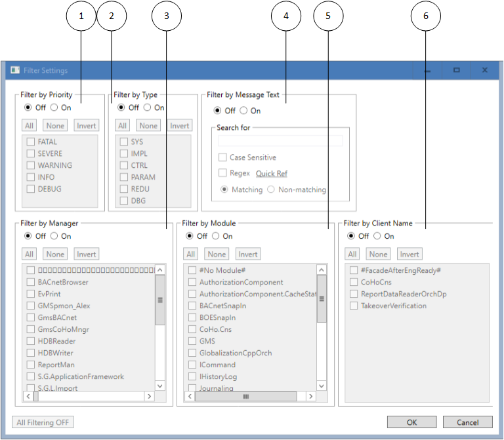Image resolution: width=504 pixels, height=440 pixels.
Task: Maximize the Filter Settings window
Action: click(x=456, y=70)
